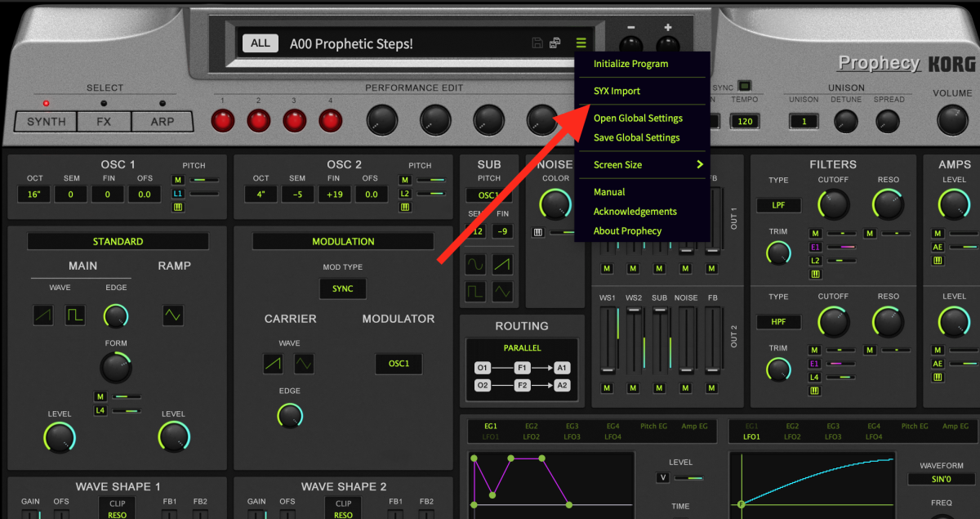Screen dimensions: 980x519
Task: Toggle PERFORMANCE EDIT button 3
Action: click(294, 121)
